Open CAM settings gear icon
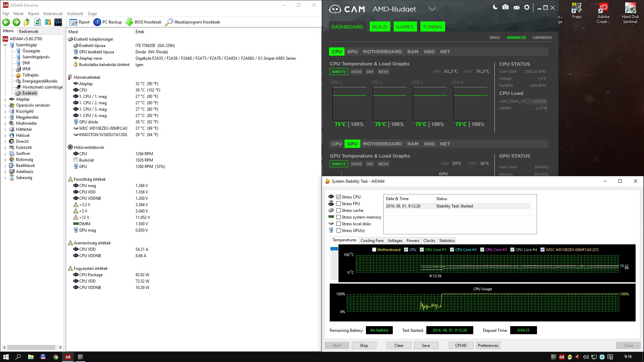644x362 pixels. (527, 7)
